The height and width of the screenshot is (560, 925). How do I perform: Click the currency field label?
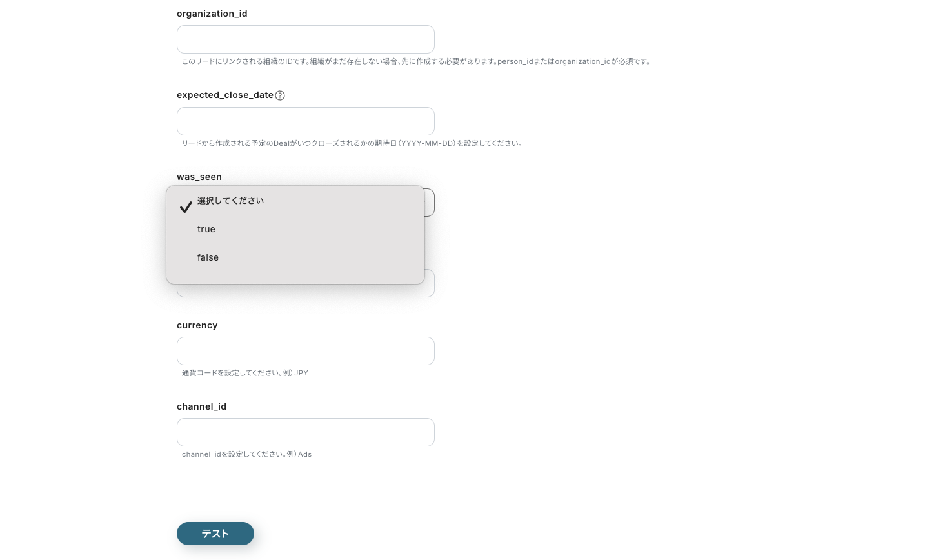pos(197,325)
